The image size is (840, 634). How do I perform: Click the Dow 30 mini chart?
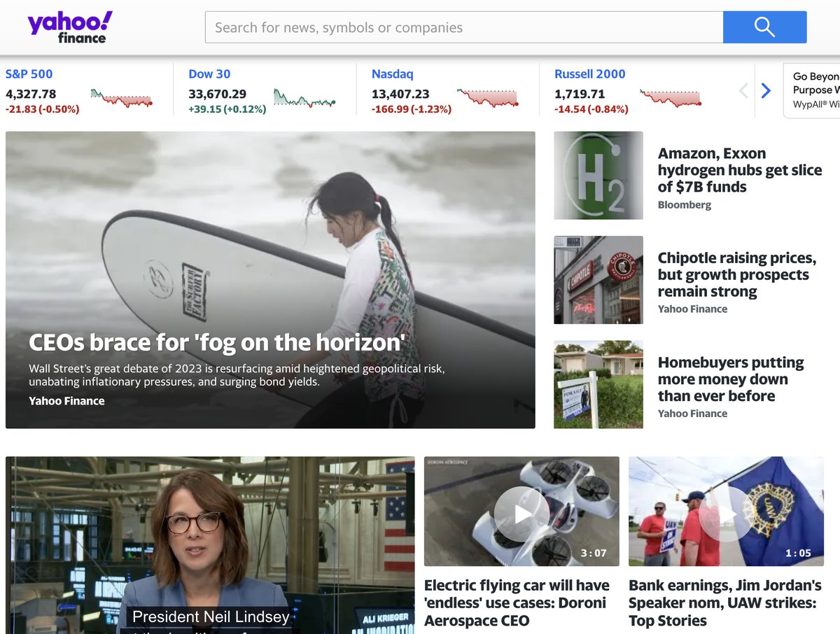304,98
